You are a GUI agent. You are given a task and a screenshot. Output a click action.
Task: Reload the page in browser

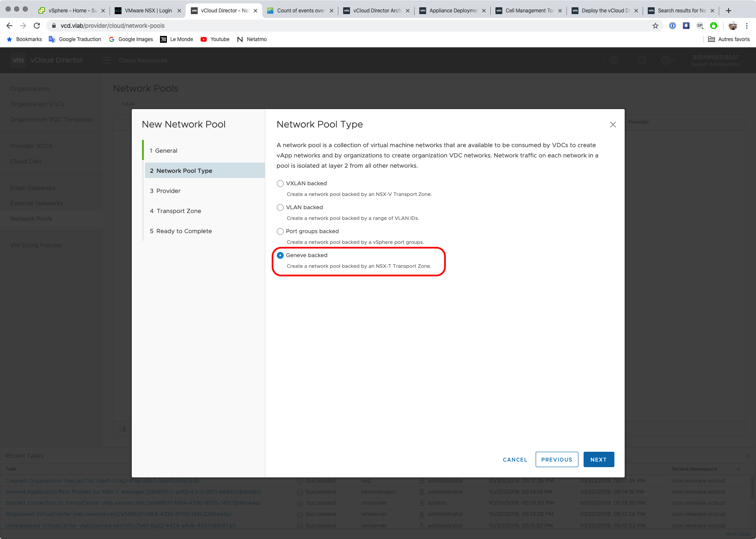[x=37, y=26]
